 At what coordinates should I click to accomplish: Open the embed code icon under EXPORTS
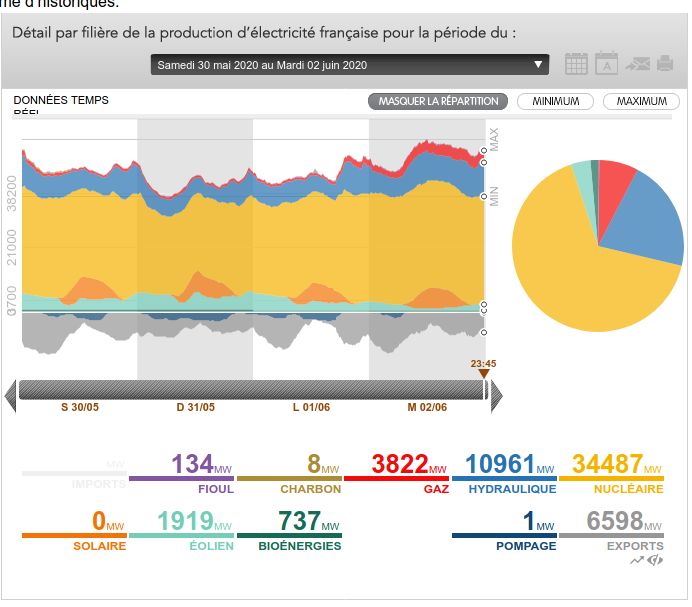656,560
